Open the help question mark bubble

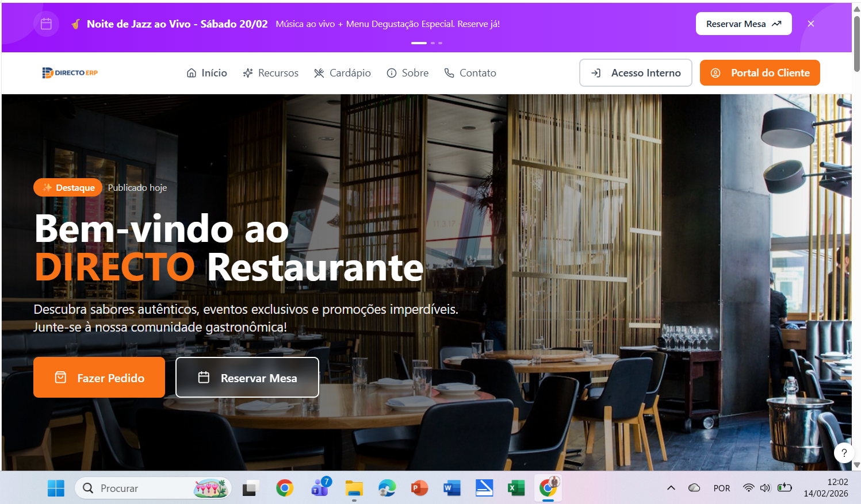[843, 453]
